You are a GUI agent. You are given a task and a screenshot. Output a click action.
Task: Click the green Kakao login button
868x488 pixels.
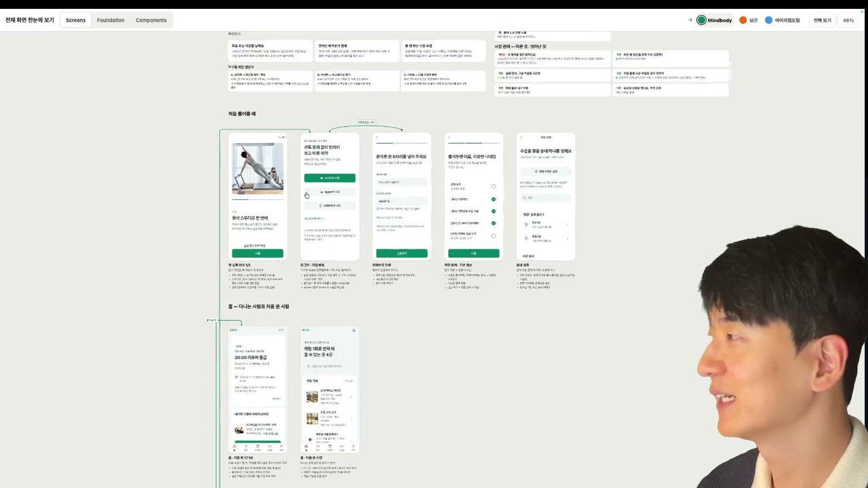click(x=330, y=178)
